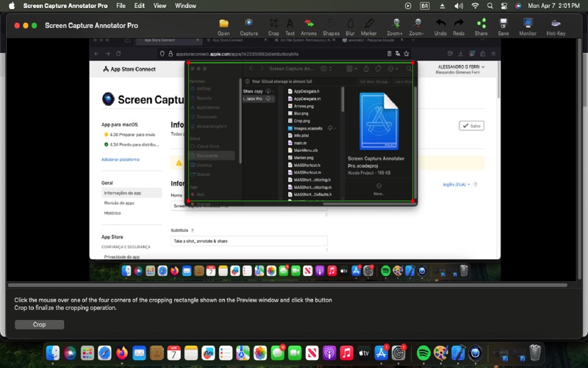Open the Music app in the system Dock

click(346, 353)
